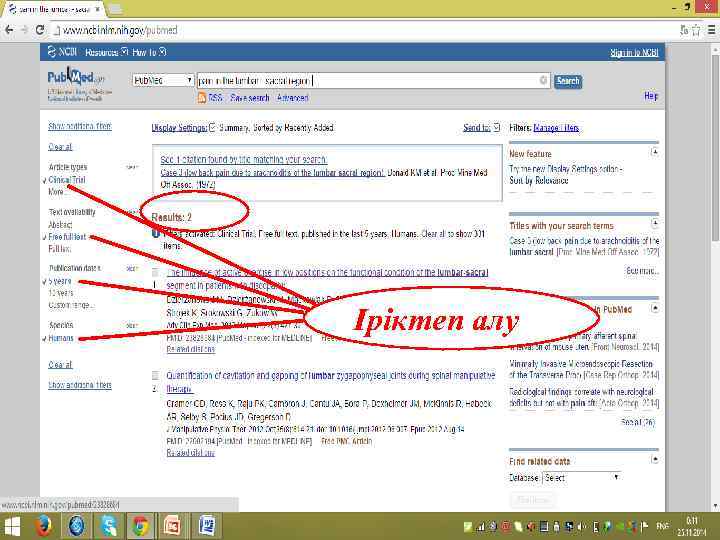Viewport: 720px width, 540px height.
Task: Toggle the Free full text filter
Action: (67, 237)
